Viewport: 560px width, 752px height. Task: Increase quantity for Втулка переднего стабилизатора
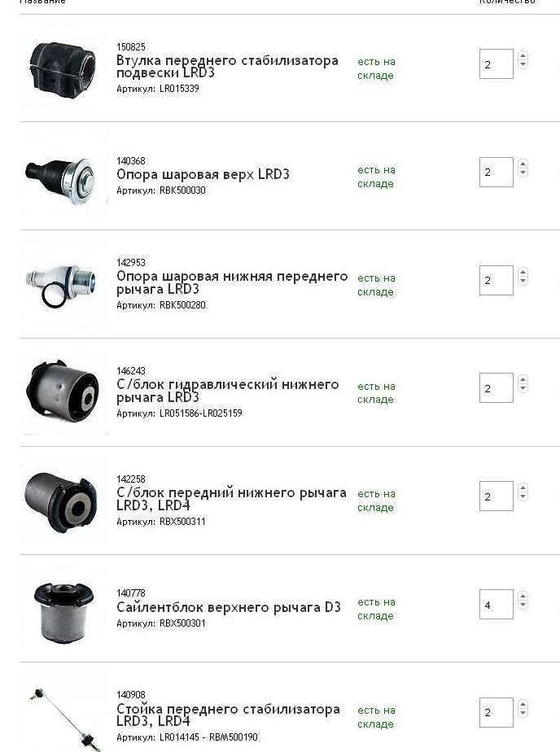pyautogui.click(x=523, y=56)
